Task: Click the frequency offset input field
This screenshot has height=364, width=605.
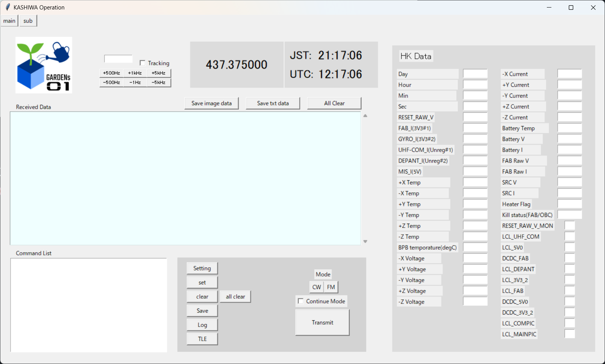Action: [118, 59]
